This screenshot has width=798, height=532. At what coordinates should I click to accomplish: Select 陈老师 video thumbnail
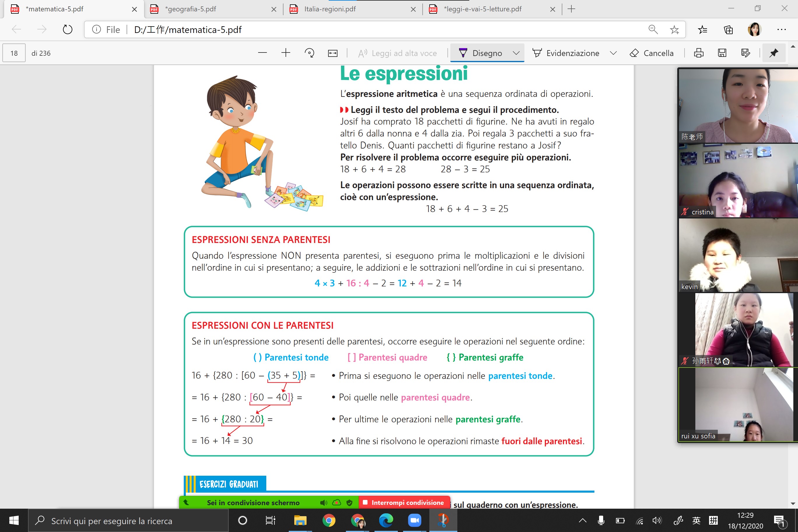(738, 105)
